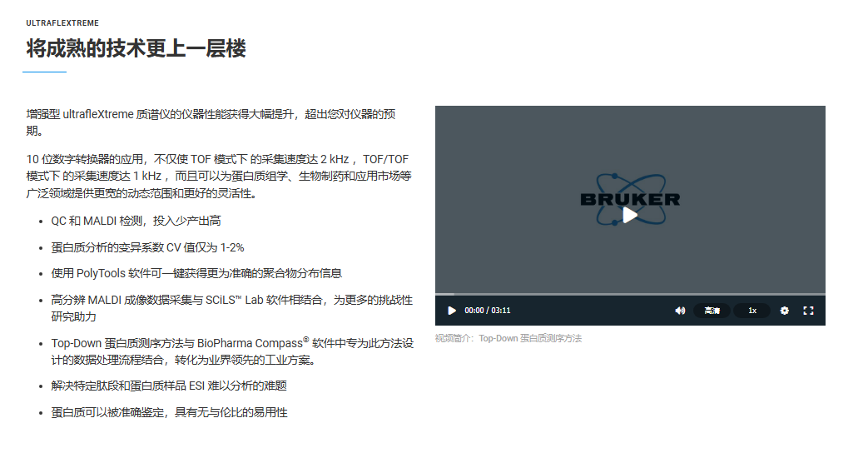Image resolution: width=868 pixels, height=453 pixels.
Task: Click the paragraph starting 增强型 ultrafleXtreme 质谱仪
Action: [x=211, y=122]
